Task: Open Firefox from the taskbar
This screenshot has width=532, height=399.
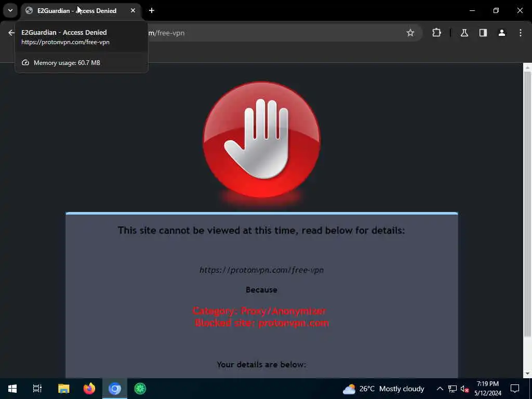Action: pyautogui.click(x=89, y=389)
